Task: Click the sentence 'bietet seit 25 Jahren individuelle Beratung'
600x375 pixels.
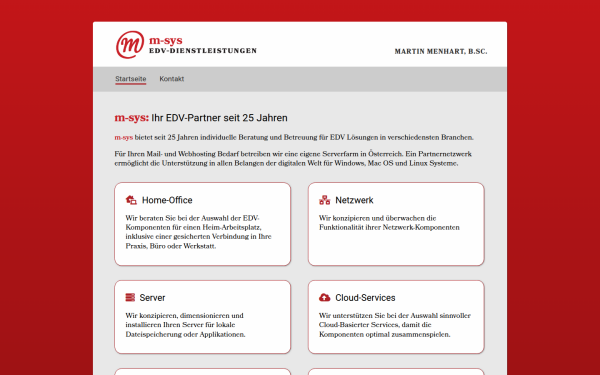Action: tap(304, 137)
